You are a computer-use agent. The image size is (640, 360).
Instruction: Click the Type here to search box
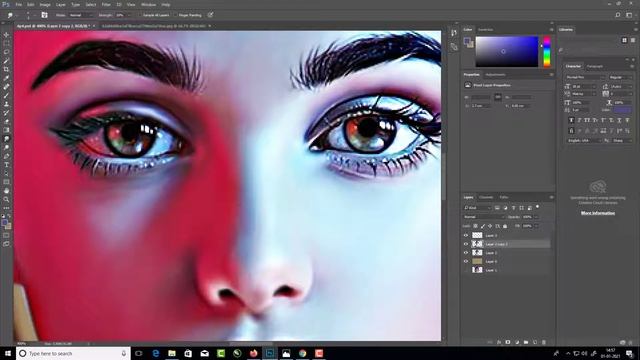pyautogui.click(x=73, y=353)
